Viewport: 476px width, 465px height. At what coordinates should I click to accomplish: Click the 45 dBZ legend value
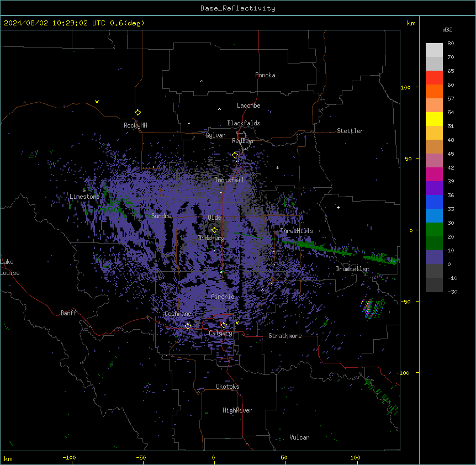point(451,154)
